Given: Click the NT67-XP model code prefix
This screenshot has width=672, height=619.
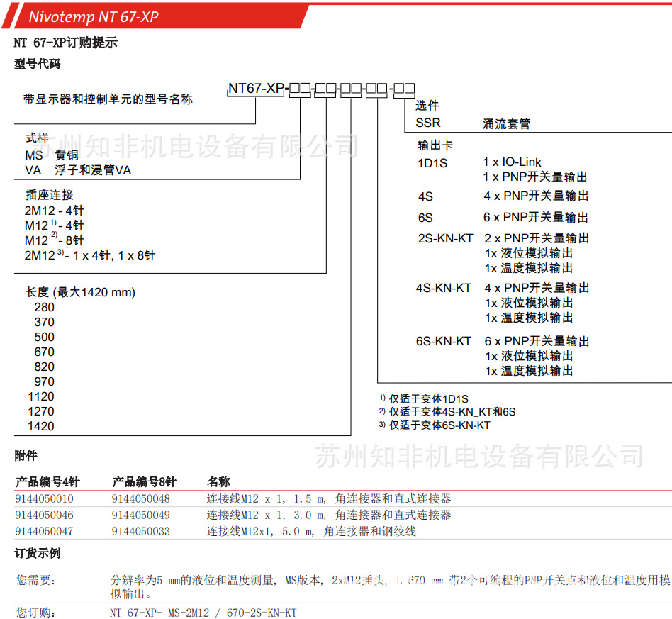Looking at the screenshot, I should [257, 89].
